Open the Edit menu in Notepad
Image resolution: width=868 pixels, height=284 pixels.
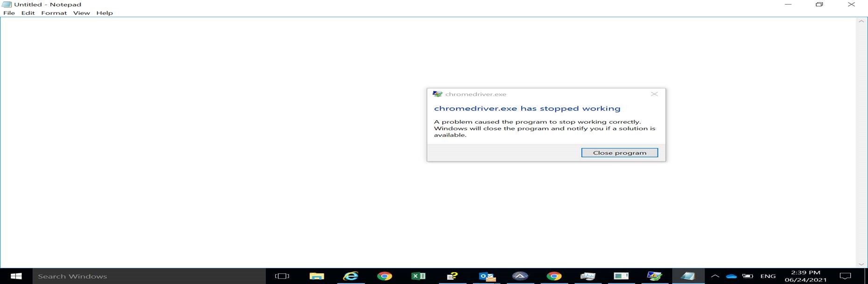[x=28, y=13]
